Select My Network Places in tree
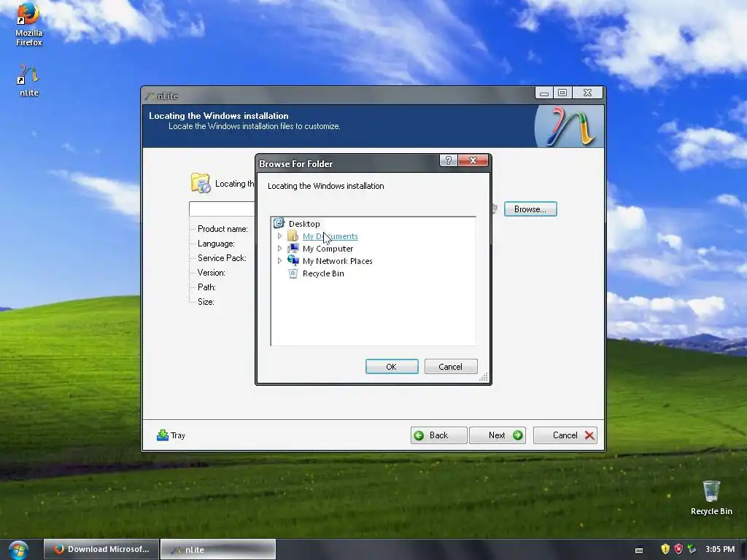747x560 pixels. pyautogui.click(x=337, y=261)
